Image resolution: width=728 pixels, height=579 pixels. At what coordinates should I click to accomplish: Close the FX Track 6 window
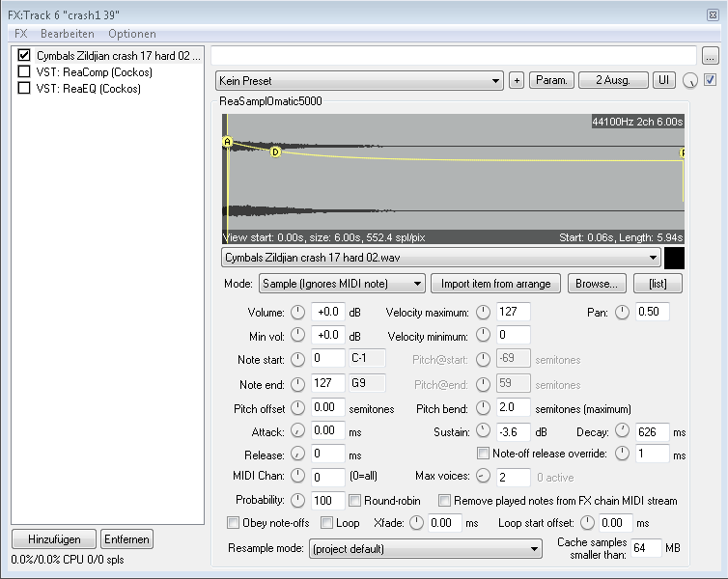coord(713,14)
